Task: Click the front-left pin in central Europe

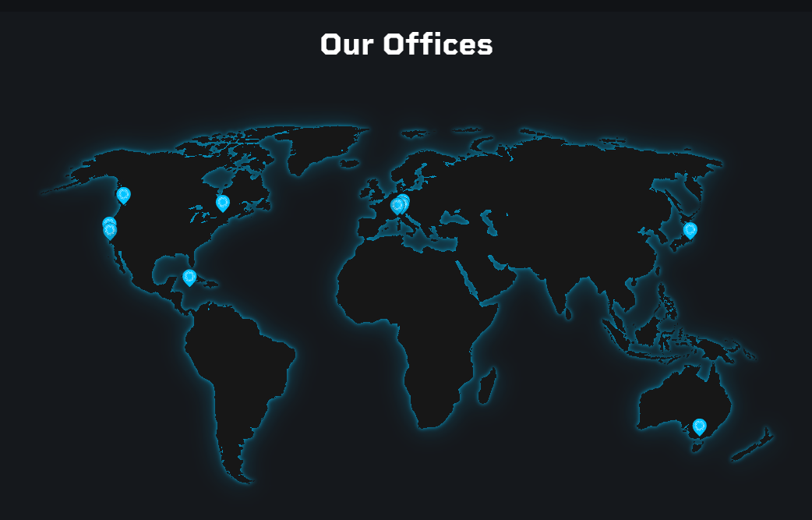Action: coord(397,206)
